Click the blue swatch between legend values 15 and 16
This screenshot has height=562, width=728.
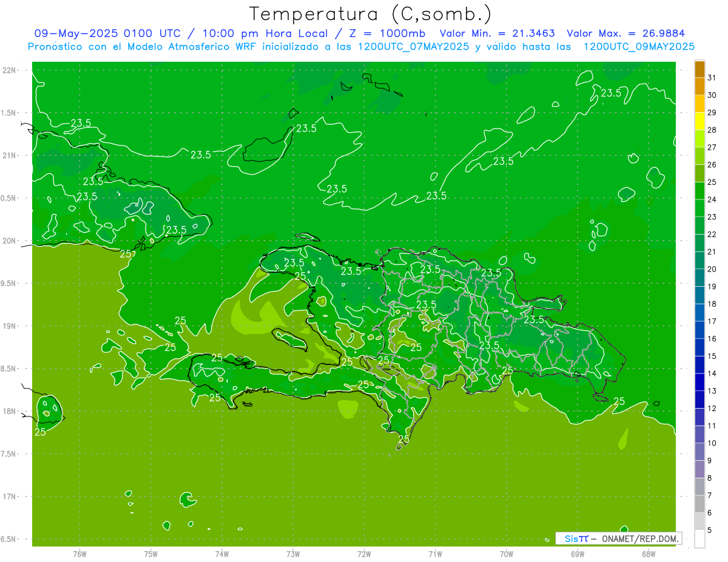[x=699, y=347]
